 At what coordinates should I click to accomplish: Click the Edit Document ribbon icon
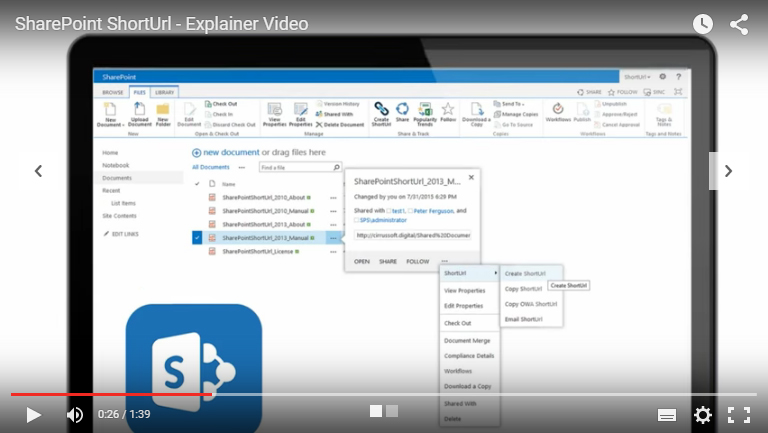[x=189, y=115]
